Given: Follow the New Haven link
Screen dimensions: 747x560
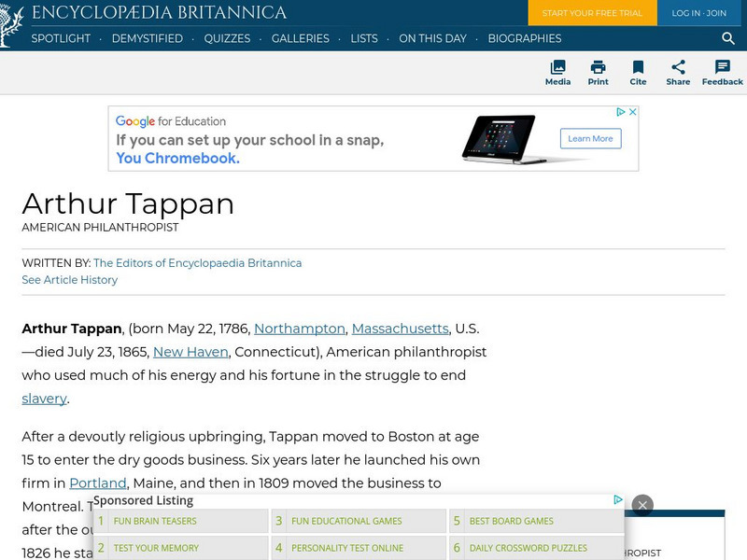Looking at the screenshot, I should pos(190,352).
